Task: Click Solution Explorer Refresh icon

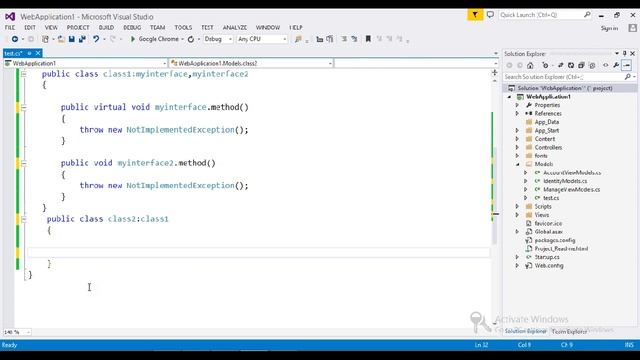Action: [x=571, y=65]
